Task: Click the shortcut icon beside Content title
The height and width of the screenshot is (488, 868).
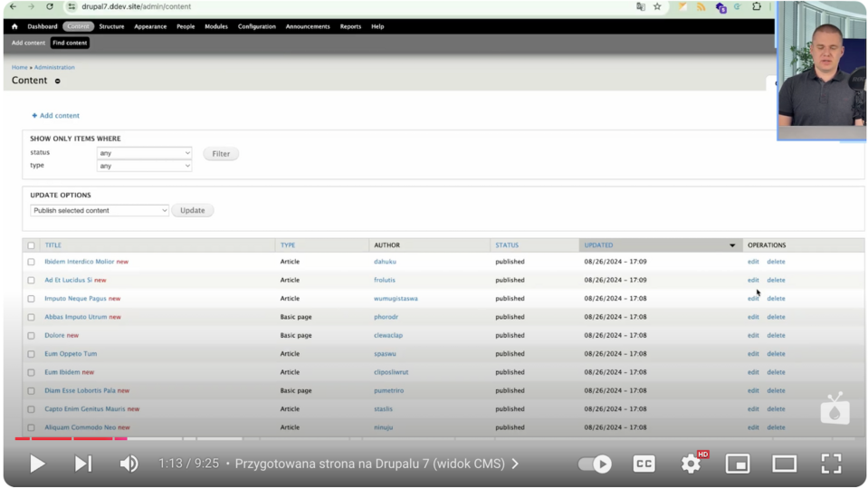Action: pyautogui.click(x=58, y=81)
